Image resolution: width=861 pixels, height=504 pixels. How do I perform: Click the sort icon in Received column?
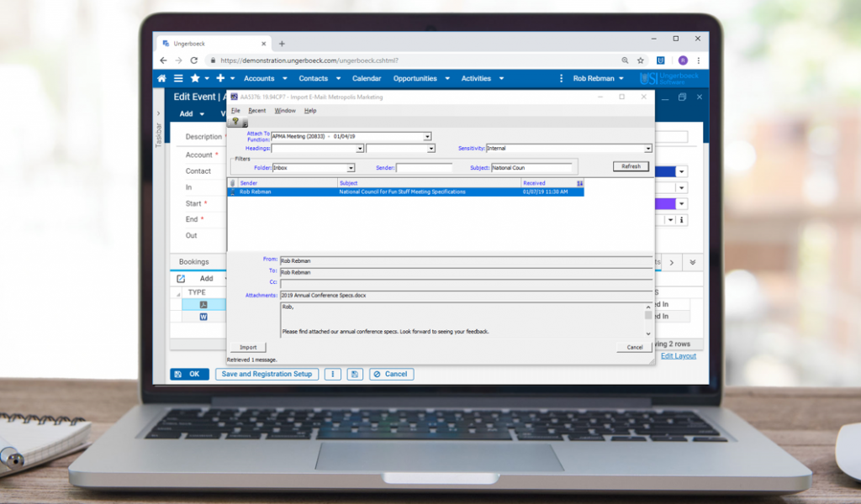[579, 182]
